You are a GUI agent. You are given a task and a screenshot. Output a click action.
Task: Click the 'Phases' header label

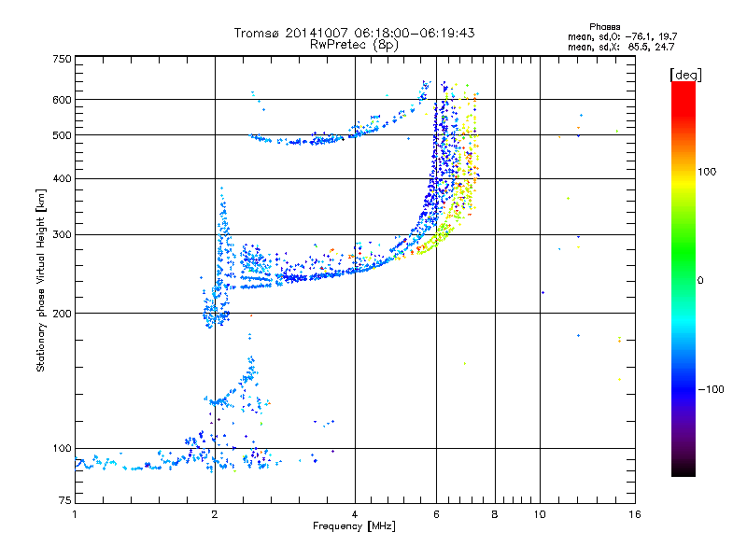[604, 27]
